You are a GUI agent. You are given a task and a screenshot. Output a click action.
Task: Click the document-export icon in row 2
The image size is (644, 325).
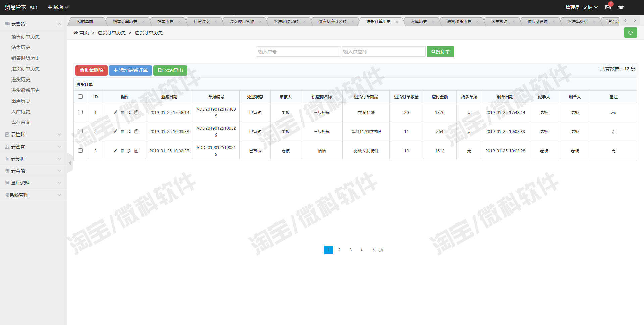tap(129, 131)
